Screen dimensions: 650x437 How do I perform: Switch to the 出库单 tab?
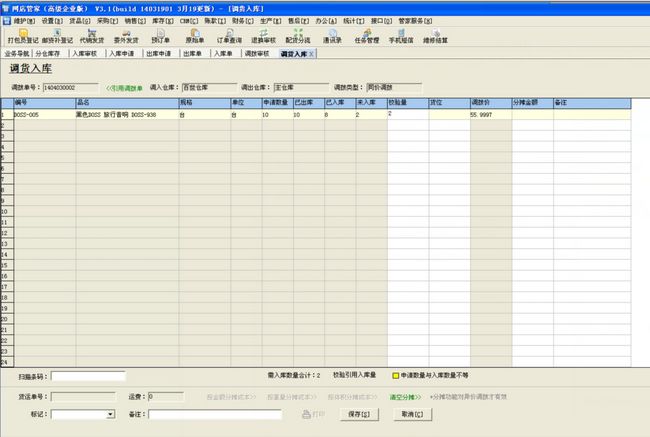click(192, 54)
